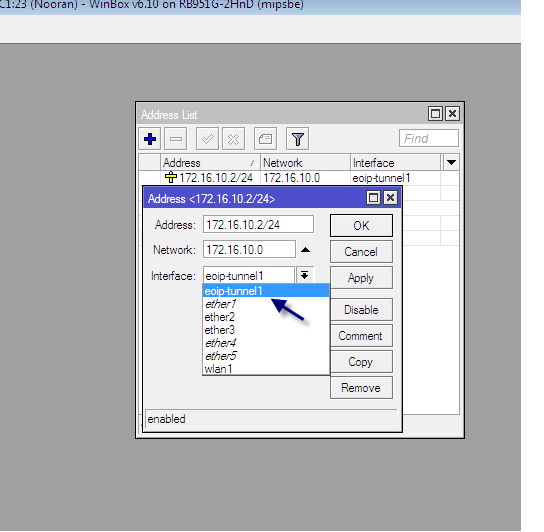The image size is (544, 532).
Task: Click the Find search field
Action: click(429, 138)
